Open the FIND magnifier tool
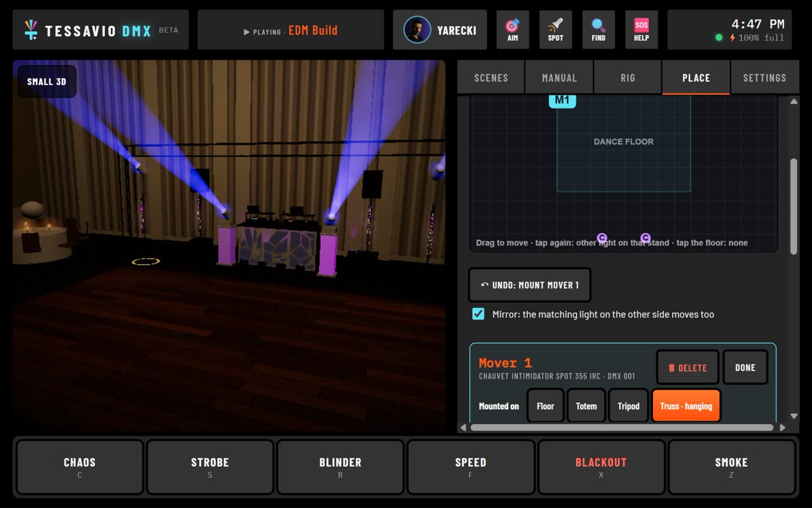Viewport: 812px width, 508px height. pos(599,30)
